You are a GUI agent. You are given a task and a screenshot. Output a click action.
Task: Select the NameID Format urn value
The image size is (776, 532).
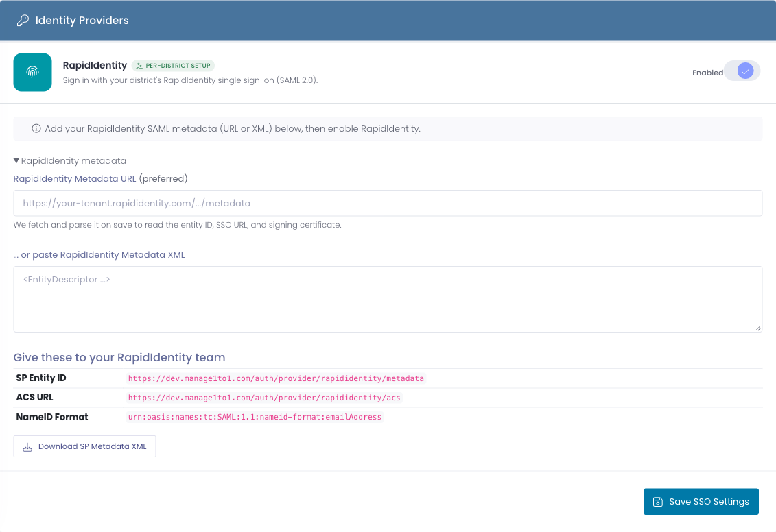[x=255, y=418]
